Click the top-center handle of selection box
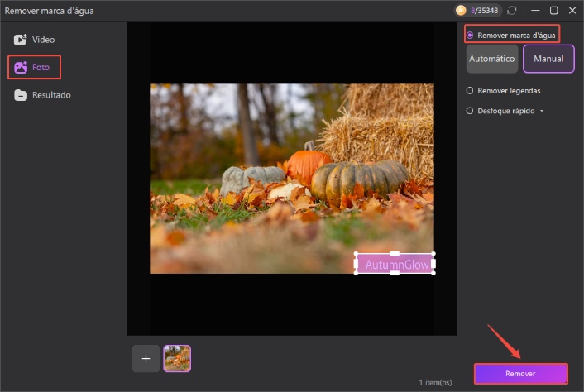 click(395, 254)
